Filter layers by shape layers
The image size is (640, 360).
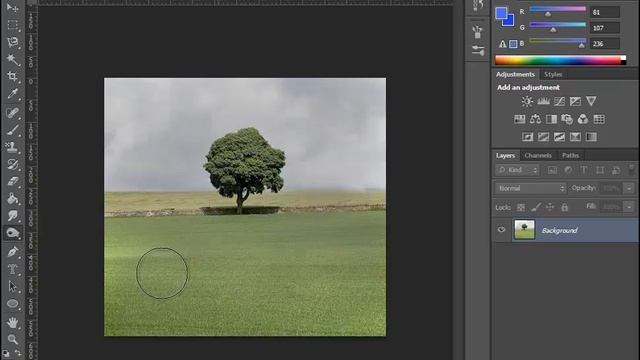click(x=600, y=170)
